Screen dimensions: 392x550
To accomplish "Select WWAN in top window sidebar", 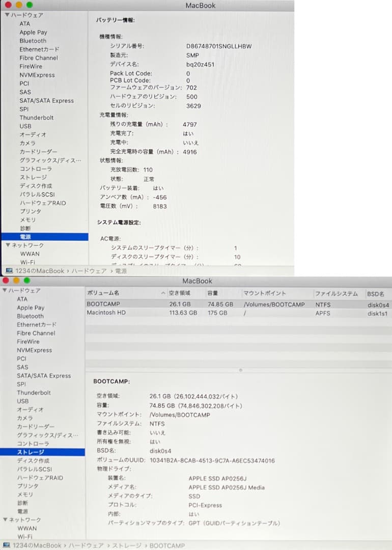I will click(30, 254).
